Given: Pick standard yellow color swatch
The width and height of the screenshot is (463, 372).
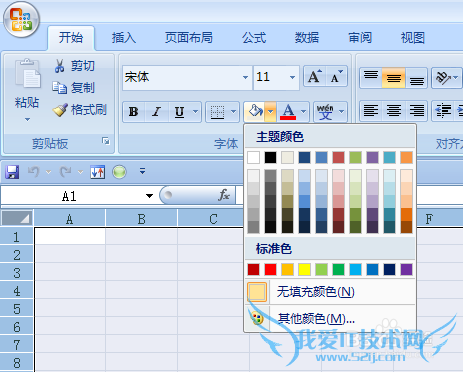Looking at the screenshot, I should point(304,269).
